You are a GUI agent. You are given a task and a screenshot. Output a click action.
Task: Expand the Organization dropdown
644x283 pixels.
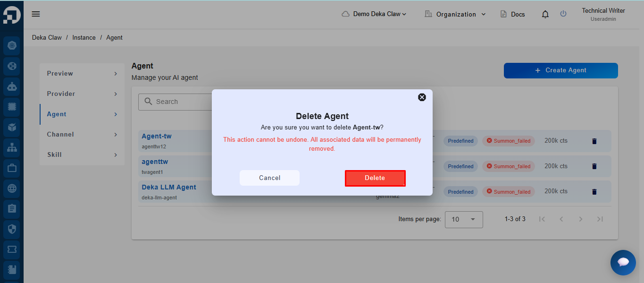(x=455, y=14)
